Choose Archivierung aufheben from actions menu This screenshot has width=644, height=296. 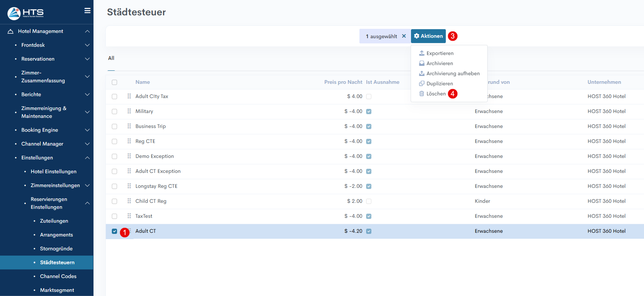453,73
